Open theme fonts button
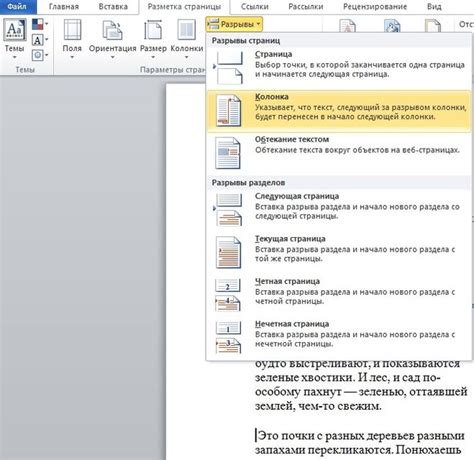 (x=40, y=40)
